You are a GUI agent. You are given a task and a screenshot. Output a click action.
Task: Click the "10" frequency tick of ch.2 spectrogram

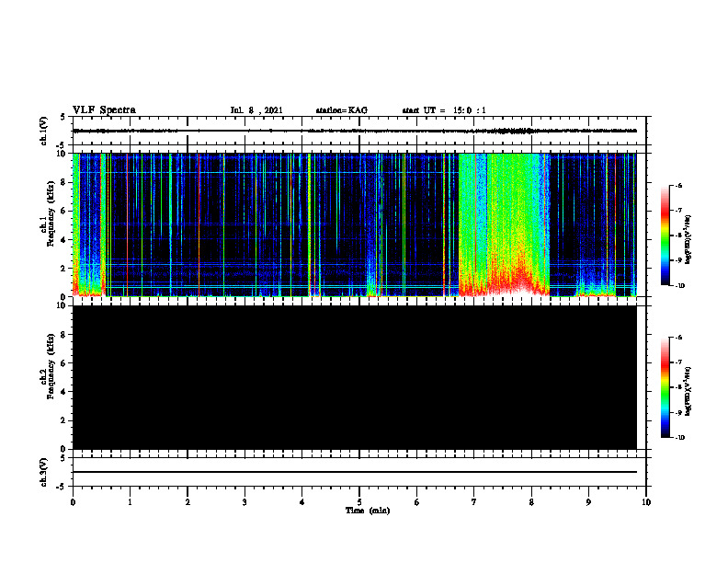(62, 305)
